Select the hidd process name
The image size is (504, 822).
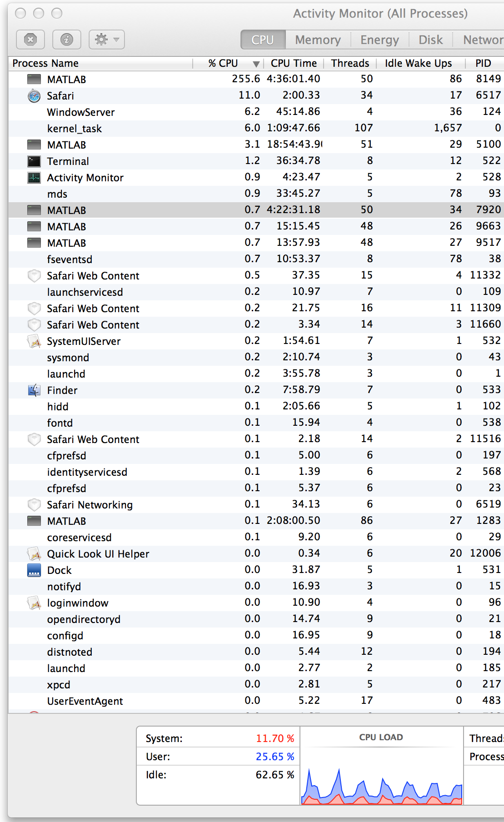click(x=58, y=407)
